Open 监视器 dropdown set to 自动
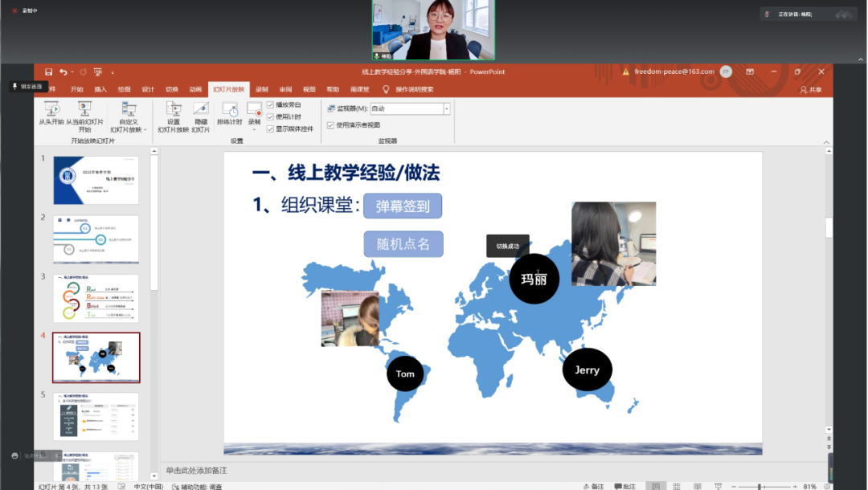 [447, 108]
